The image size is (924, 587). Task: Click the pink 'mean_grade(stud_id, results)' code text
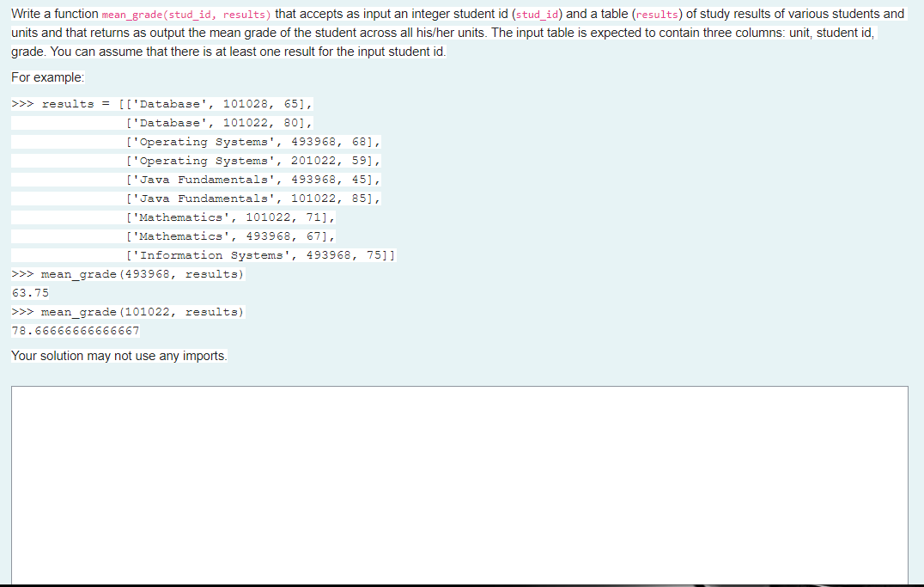[x=186, y=15]
